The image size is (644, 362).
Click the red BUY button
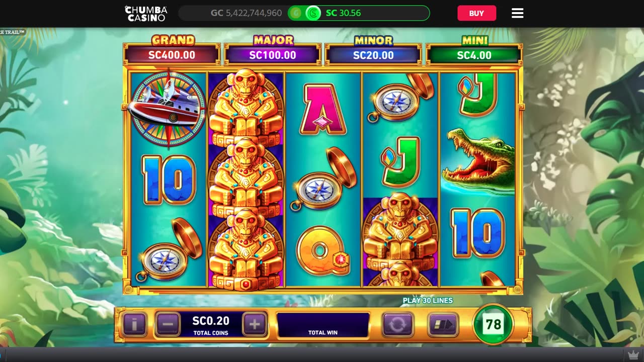tap(476, 13)
